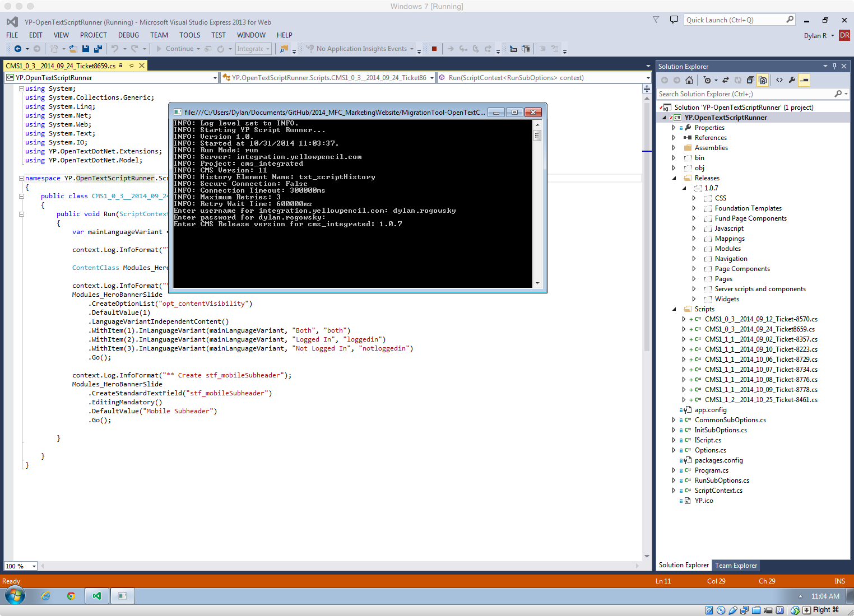Click the console window vertical scrollbar
854x616 pixels.
pyautogui.click(x=537, y=203)
